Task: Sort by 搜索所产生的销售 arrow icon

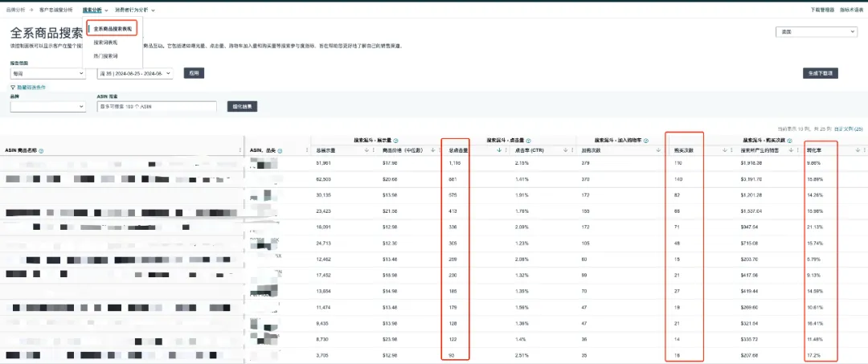Action: click(x=791, y=150)
